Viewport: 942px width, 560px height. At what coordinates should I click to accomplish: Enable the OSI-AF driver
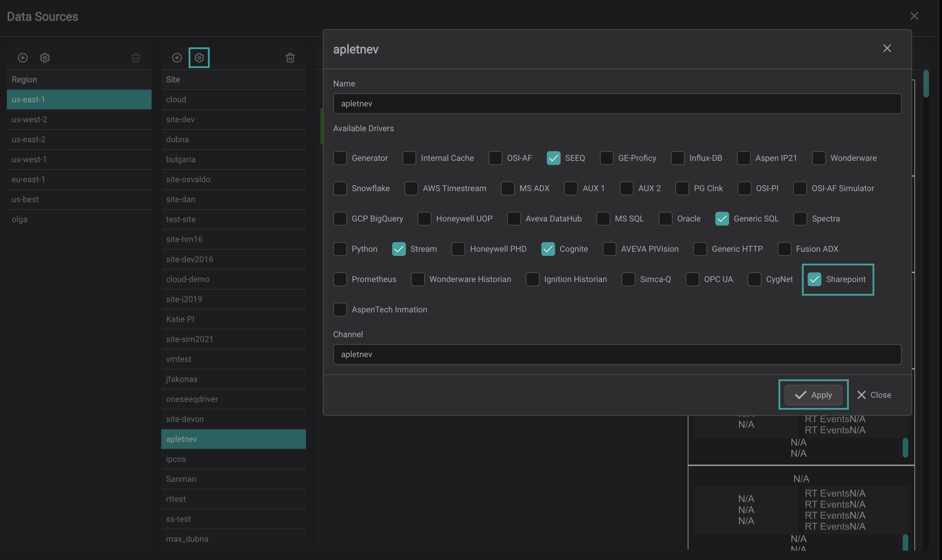[x=495, y=158]
